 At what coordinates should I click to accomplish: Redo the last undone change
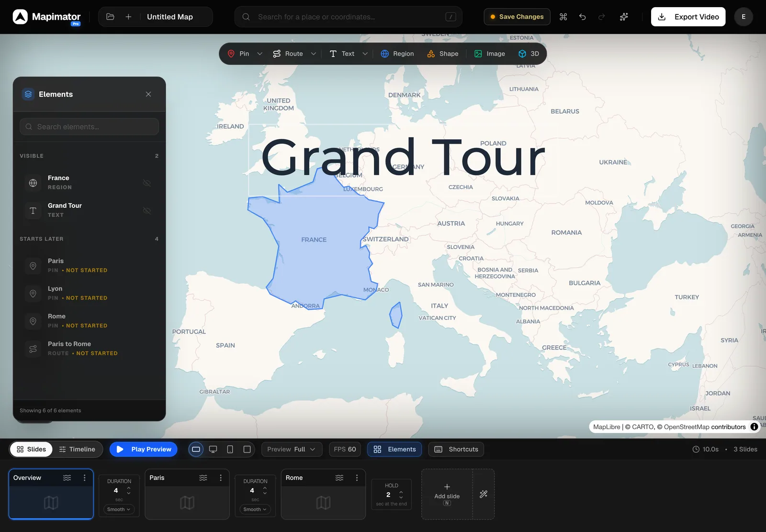click(x=601, y=17)
